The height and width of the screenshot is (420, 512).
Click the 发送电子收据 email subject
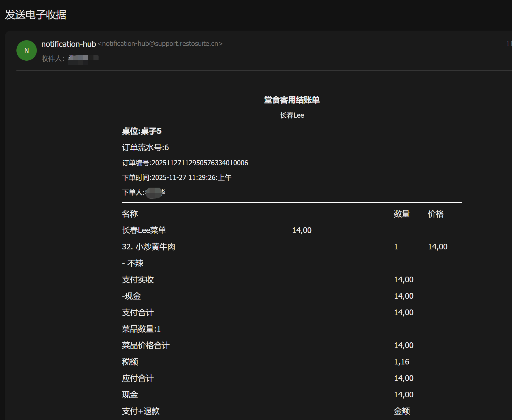pyautogui.click(x=36, y=15)
